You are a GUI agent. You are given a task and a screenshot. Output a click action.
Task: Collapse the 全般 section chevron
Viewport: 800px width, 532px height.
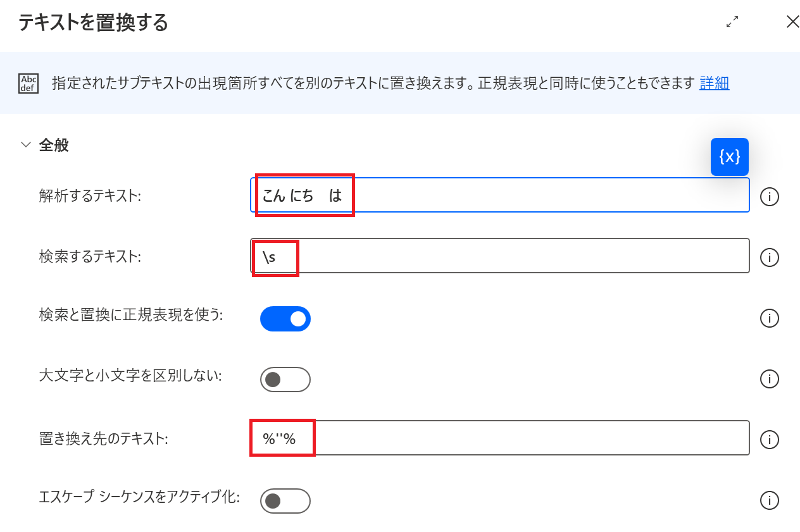[26, 145]
